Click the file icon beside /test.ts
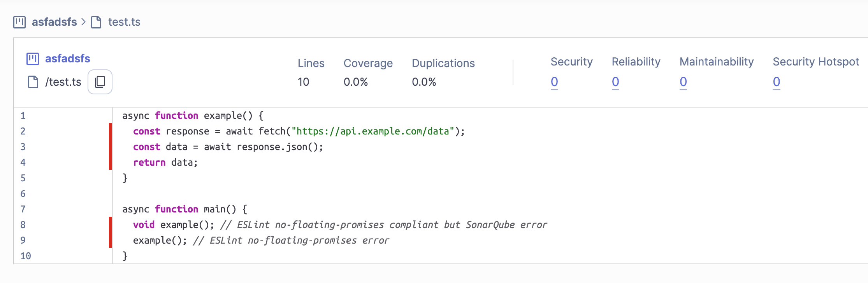The height and width of the screenshot is (283, 868). point(33,82)
